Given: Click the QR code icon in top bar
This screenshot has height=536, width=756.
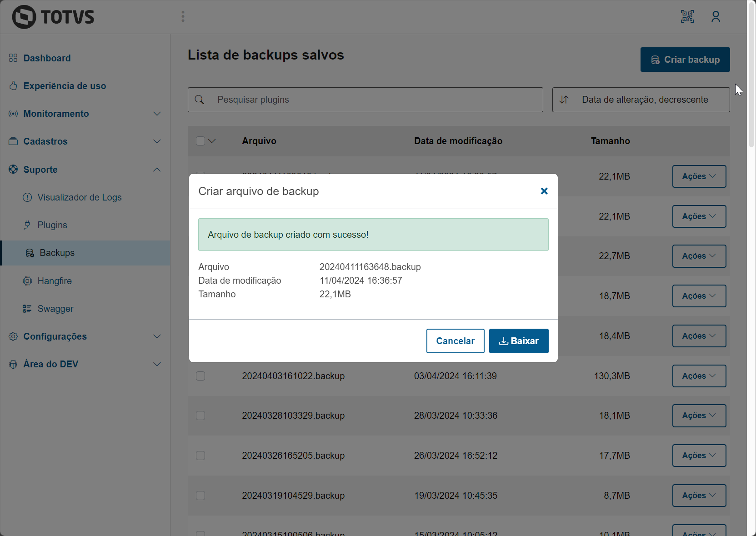Looking at the screenshot, I should coord(687,16).
